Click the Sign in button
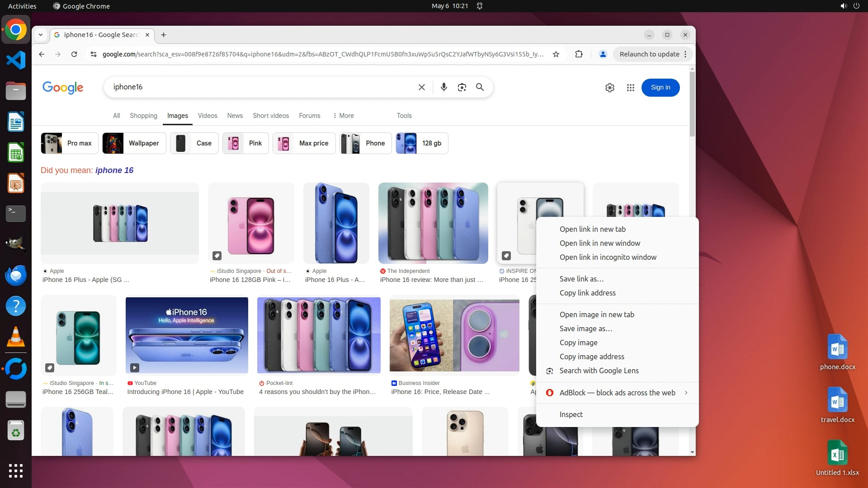The image size is (868, 488). [x=660, y=88]
